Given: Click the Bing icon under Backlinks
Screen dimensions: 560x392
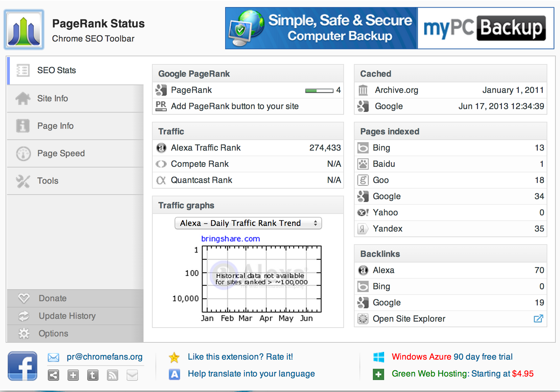Looking at the screenshot, I should 363,286.
